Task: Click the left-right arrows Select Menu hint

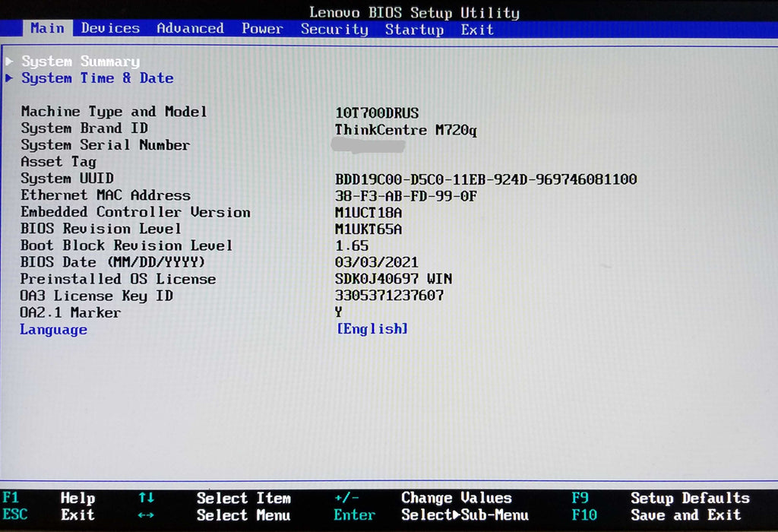Action: [x=214, y=515]
